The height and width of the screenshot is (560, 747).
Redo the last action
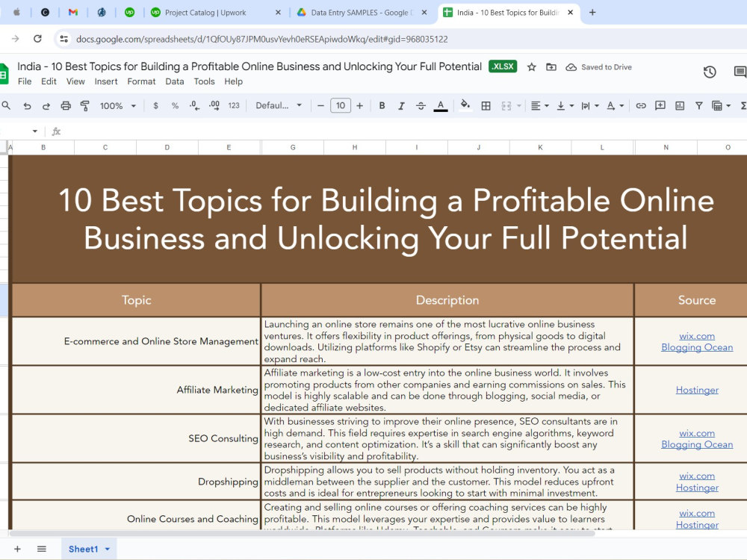(x=46, y=106)
